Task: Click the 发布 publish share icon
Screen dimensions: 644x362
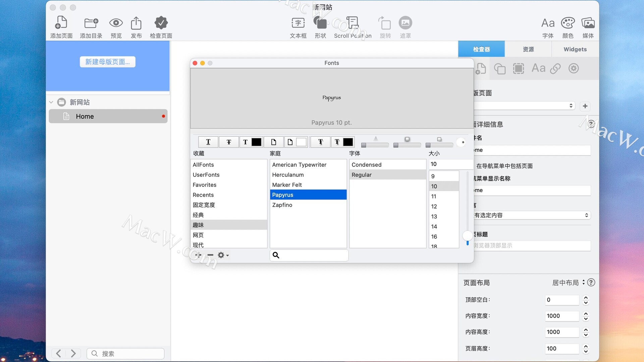Action: [x=136, y=23]
